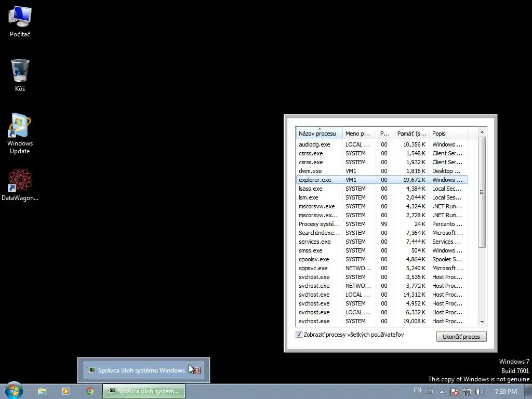Open the network tray icon

click(x=467, y=392)
